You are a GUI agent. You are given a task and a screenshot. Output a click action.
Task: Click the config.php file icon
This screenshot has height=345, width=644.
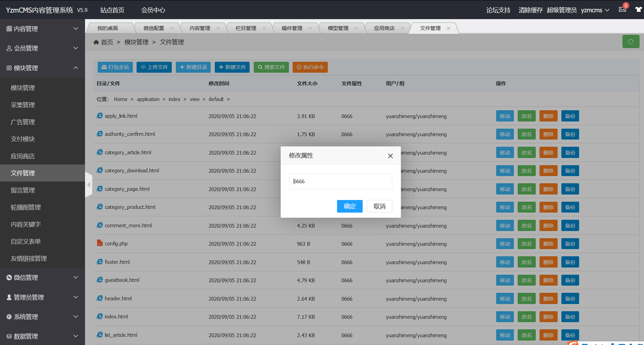tap(100, 243)
